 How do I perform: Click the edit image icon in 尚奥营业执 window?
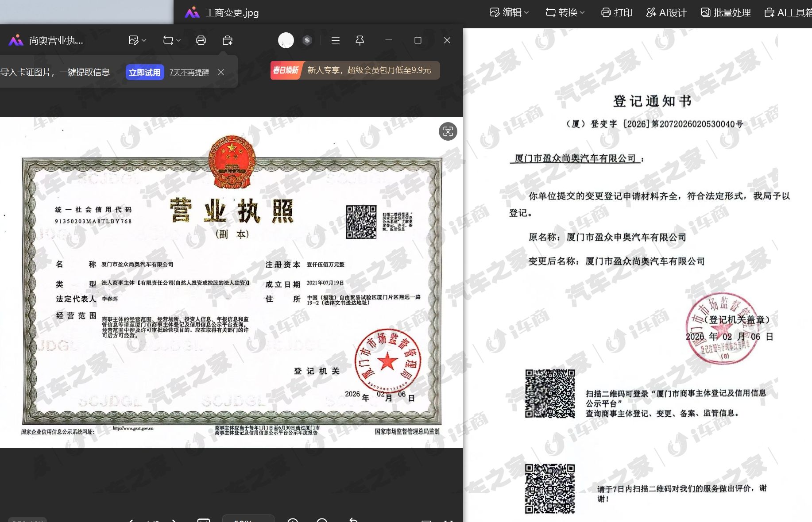click(133, 41)
